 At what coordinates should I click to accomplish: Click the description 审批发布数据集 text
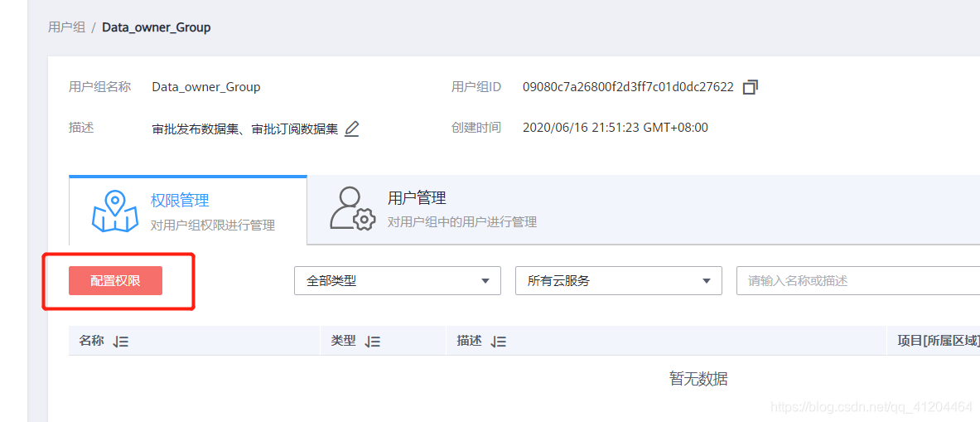245,129
